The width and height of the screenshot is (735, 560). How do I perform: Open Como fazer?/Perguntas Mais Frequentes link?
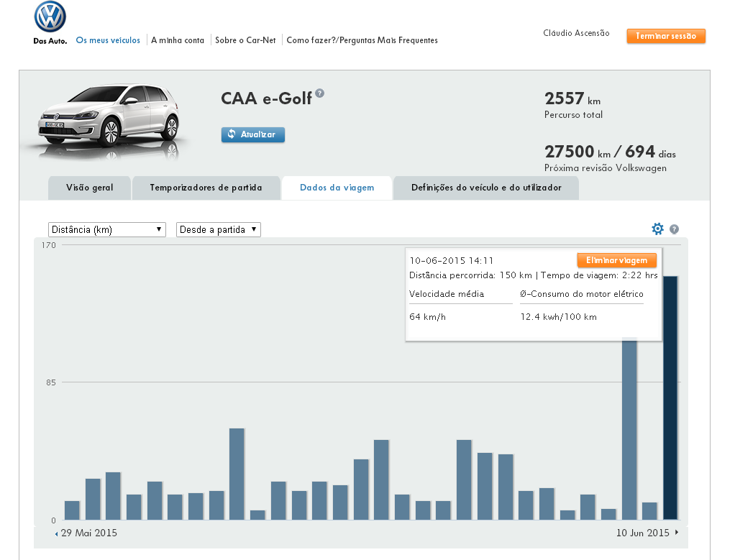point(362,40)
